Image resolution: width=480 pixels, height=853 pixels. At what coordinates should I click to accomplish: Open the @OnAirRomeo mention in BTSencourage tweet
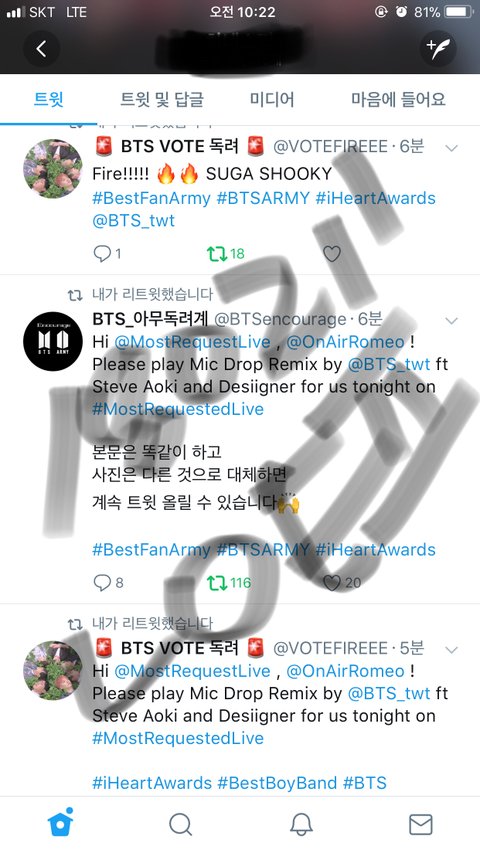click(x=346, y=342)
